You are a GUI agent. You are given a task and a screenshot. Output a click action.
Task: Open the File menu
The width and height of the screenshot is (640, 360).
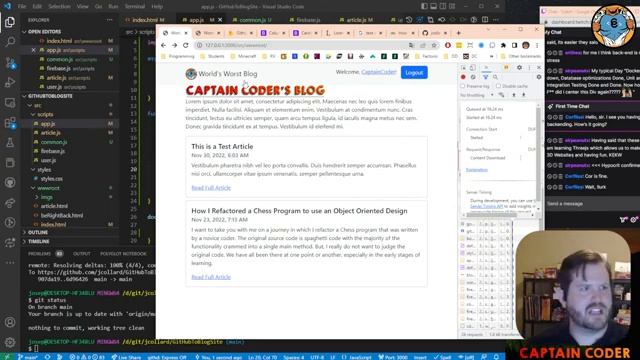pyautogui.click(x=22, y=7)
